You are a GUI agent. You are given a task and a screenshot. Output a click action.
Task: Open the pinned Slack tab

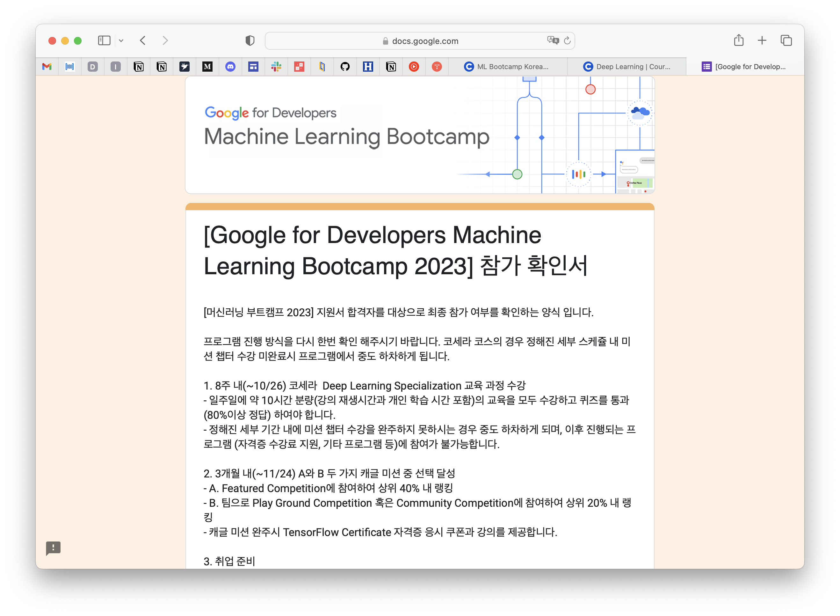[x=276, y=67]
